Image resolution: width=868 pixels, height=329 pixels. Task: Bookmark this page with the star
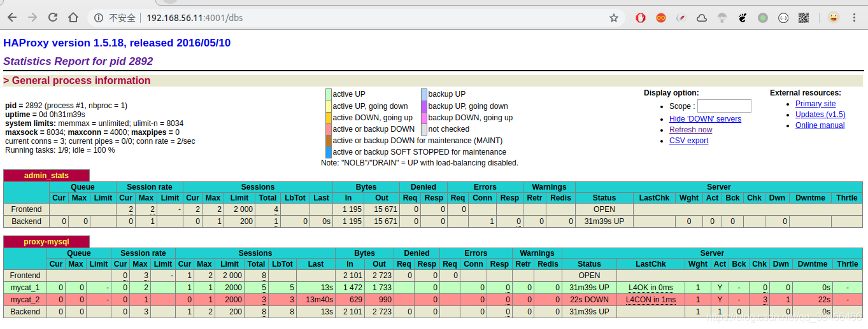(x=614, y=18)
